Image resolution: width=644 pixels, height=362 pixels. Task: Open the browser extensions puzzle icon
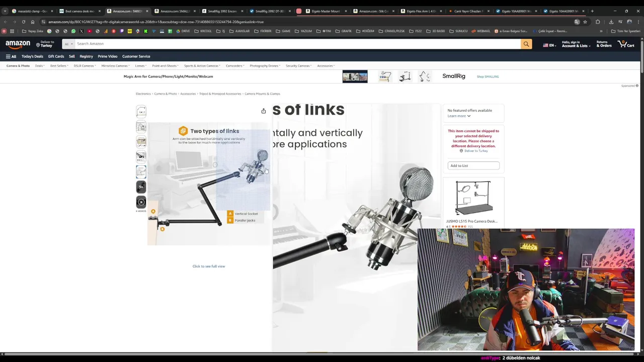point(598,22)
